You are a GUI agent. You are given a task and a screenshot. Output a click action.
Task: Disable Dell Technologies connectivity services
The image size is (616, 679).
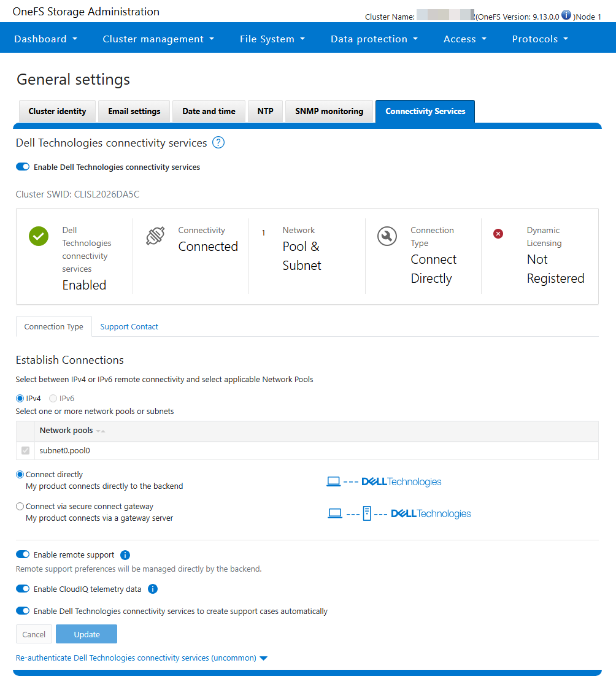[x=23, y=166]
